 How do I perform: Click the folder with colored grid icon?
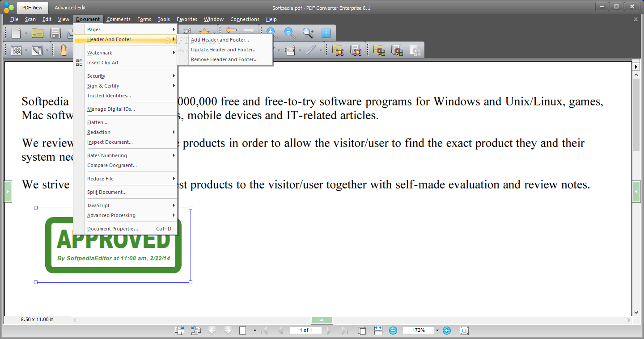pos(379,50)
